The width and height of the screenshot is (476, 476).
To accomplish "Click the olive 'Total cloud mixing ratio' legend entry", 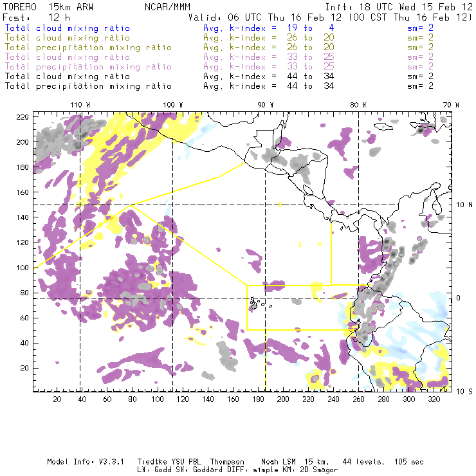I will coord(68,38).
